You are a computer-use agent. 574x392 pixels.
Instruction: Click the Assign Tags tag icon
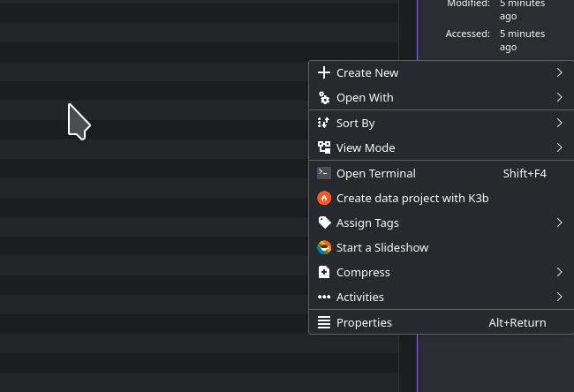point(324,222)
